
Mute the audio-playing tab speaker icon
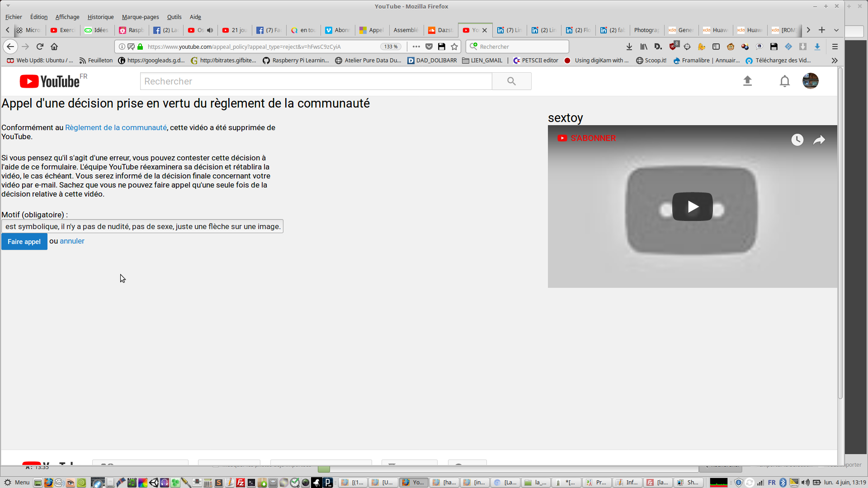click(x=210, y=30)
